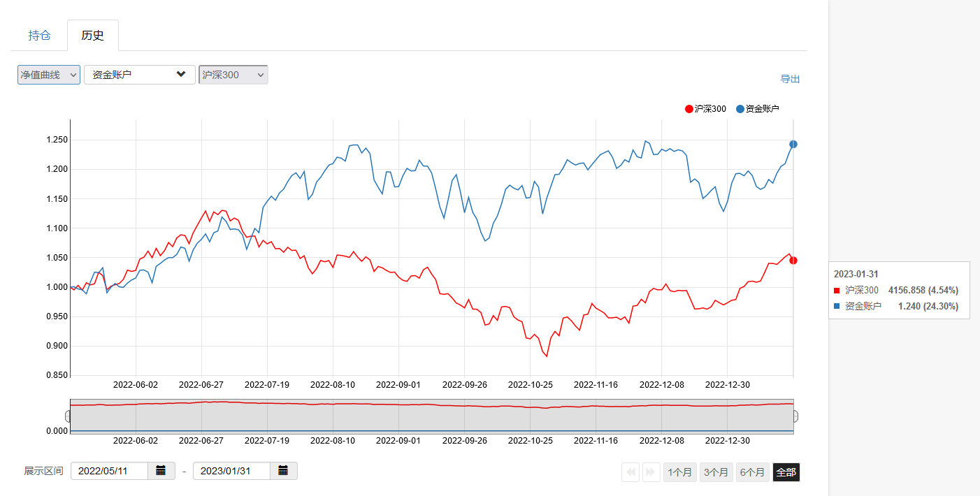Screen dimensions: 980x496
Task: Set range to 6个月
Action: [x=752, y=472]
